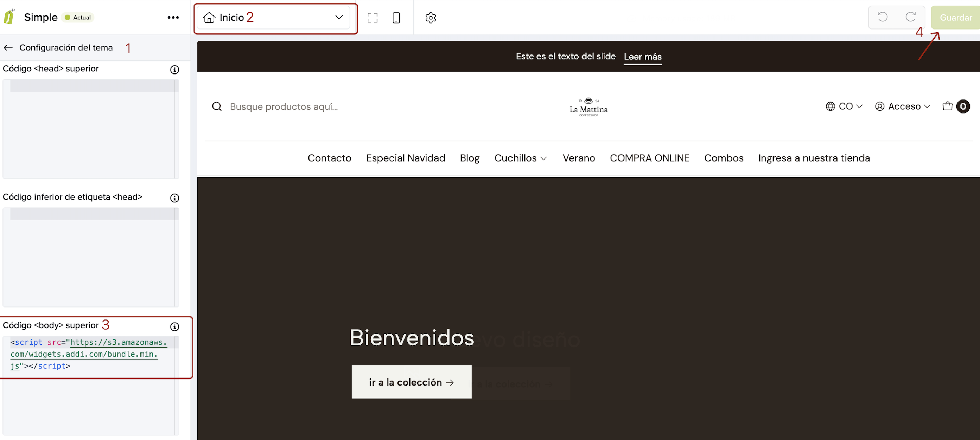
Task: Click the redo arrow button
Action: (x=910, y=17)
